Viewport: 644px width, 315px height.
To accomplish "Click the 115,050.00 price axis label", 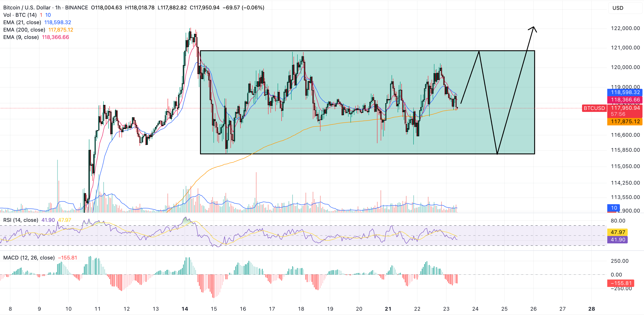I will (x=625, y=166).
